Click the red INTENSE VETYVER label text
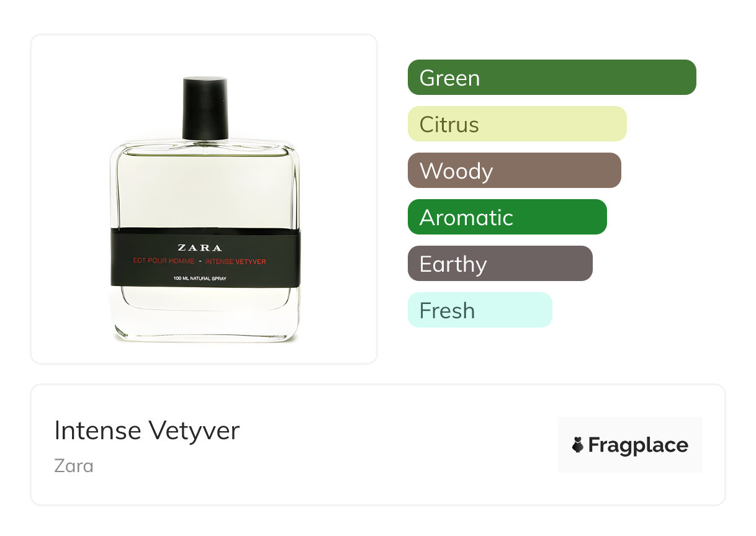756x536 pixels. coord(236,262)
